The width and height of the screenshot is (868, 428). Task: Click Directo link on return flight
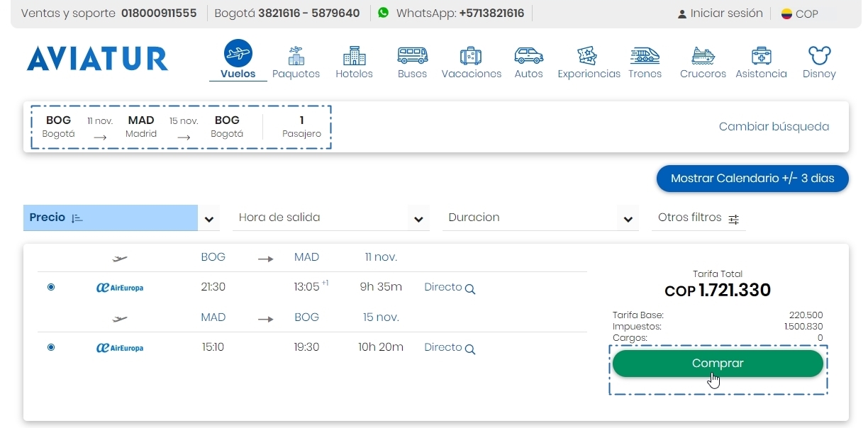(443, 347)
